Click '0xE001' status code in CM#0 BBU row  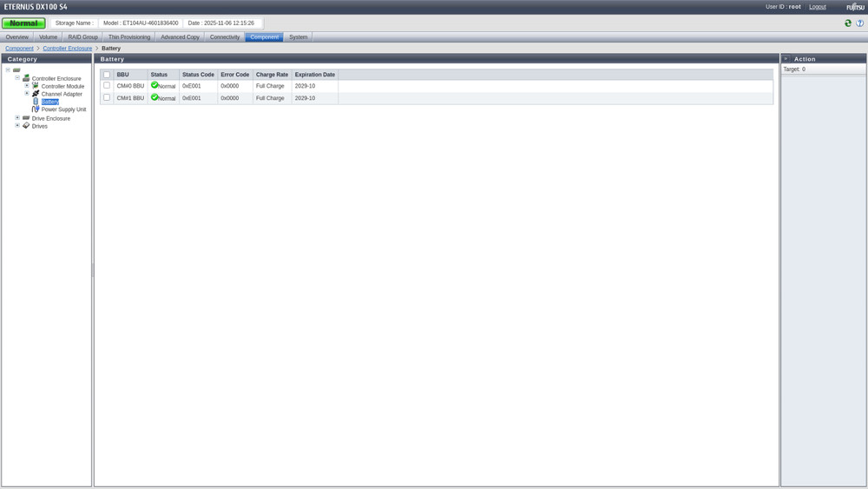tap(192, 86)
